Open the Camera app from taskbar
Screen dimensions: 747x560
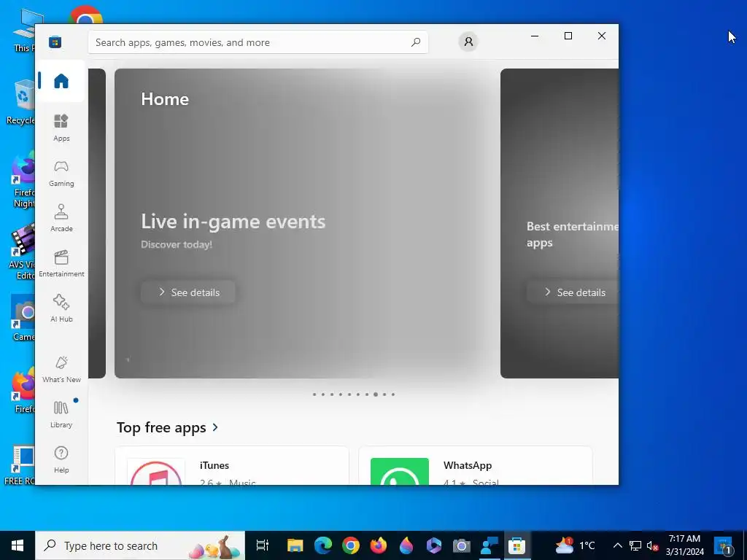pos(461,545)
